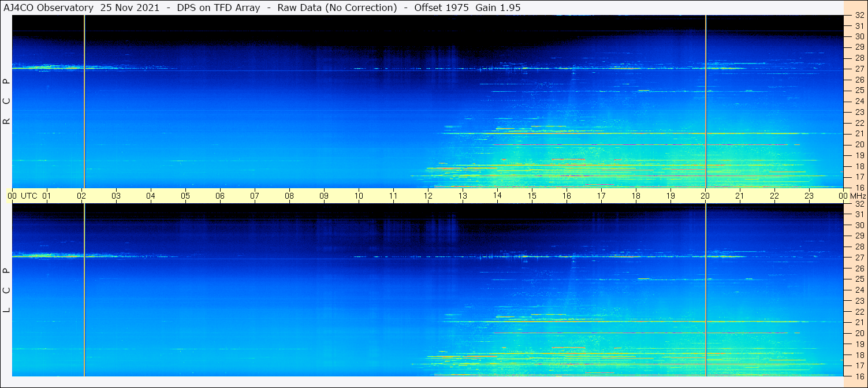The height and width of the screenshot is (388, 868).
Task: Click the "AJ4CO Observatory" title text
Action: (x=48, y=8)
